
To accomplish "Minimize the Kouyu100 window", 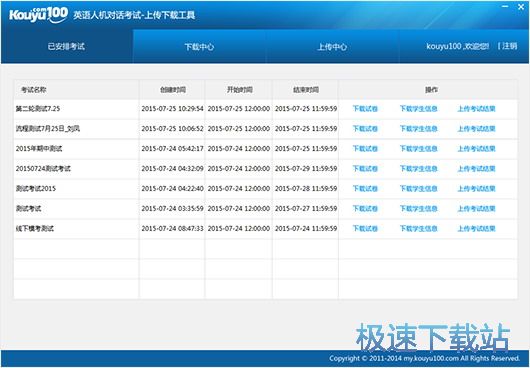I will click(505, 6).
